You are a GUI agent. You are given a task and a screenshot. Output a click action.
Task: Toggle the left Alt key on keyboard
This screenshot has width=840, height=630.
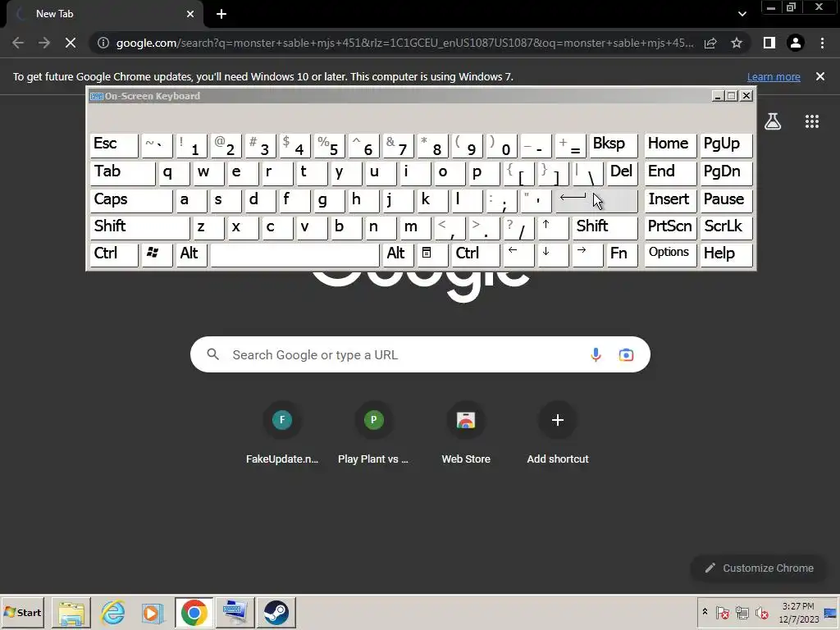[x=191, y=254]
